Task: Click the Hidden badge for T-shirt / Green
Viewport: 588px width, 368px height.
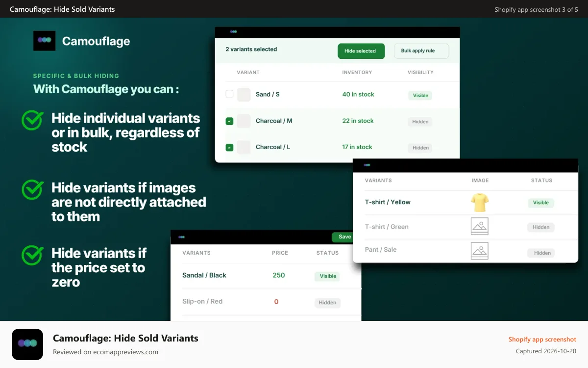Action: point(541,227)
